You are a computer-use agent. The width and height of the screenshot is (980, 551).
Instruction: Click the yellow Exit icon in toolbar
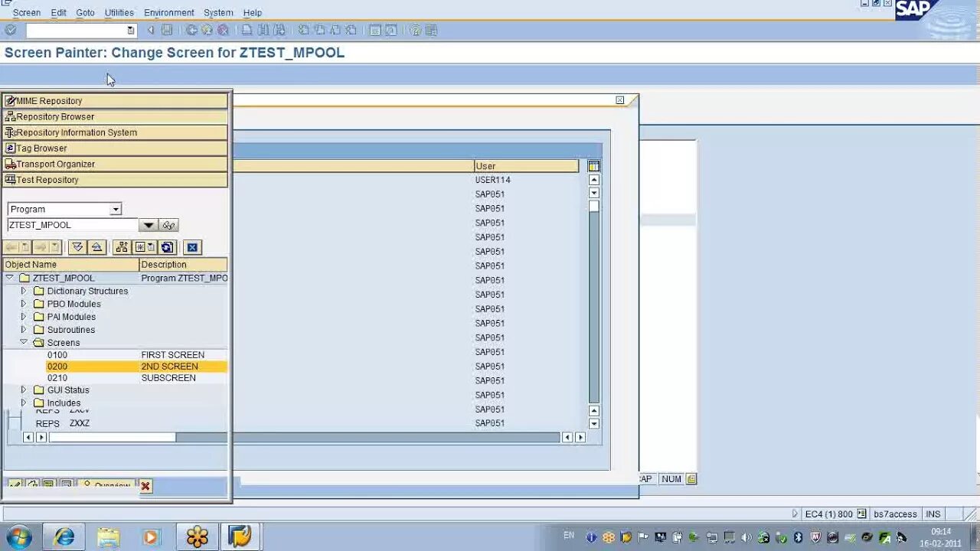207,30
